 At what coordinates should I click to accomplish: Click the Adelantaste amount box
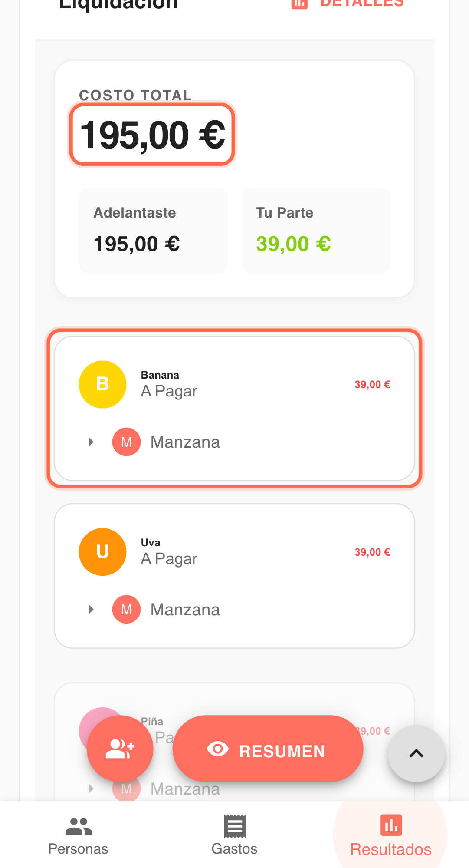(153, 231)
